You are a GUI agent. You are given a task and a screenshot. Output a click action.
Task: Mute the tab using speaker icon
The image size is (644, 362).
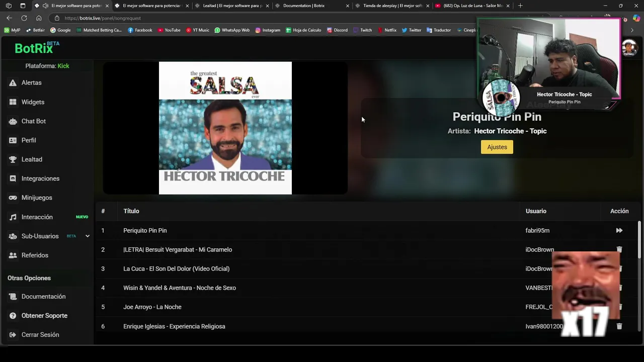click(x=46, y=6)
